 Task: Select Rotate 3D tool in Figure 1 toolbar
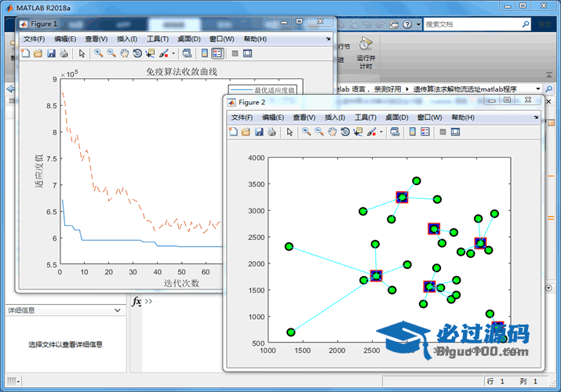(137, 53)
